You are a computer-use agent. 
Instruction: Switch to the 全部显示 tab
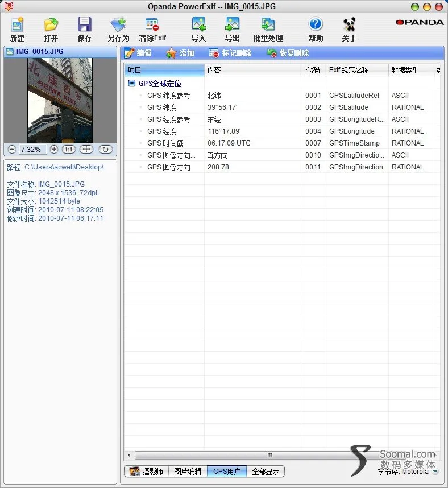point(266,471)
